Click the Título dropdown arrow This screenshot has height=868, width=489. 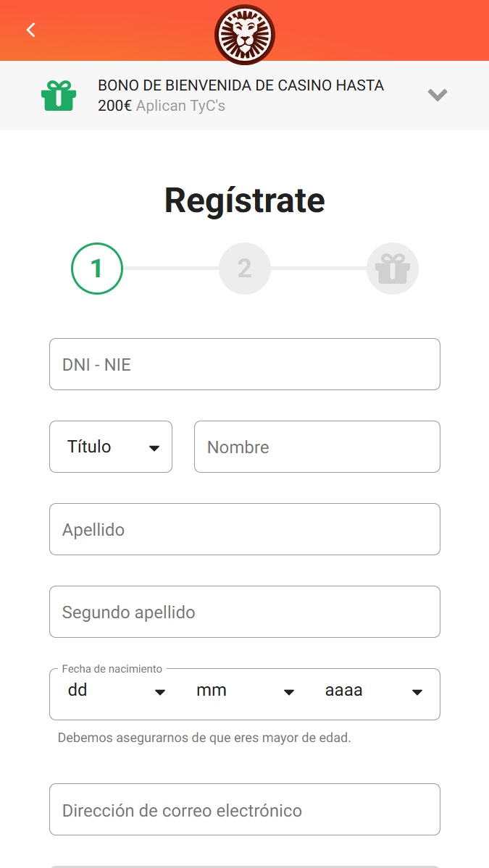(x=154, y=448)
